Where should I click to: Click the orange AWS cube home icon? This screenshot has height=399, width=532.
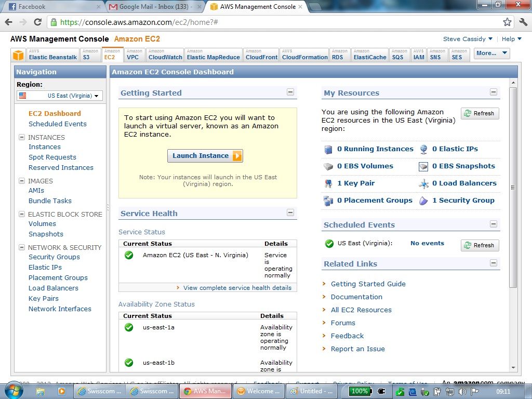(x=18, y=55)
